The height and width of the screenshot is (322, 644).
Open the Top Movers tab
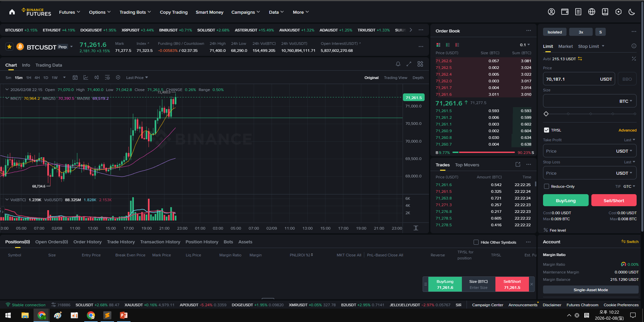tap(467, 165)
